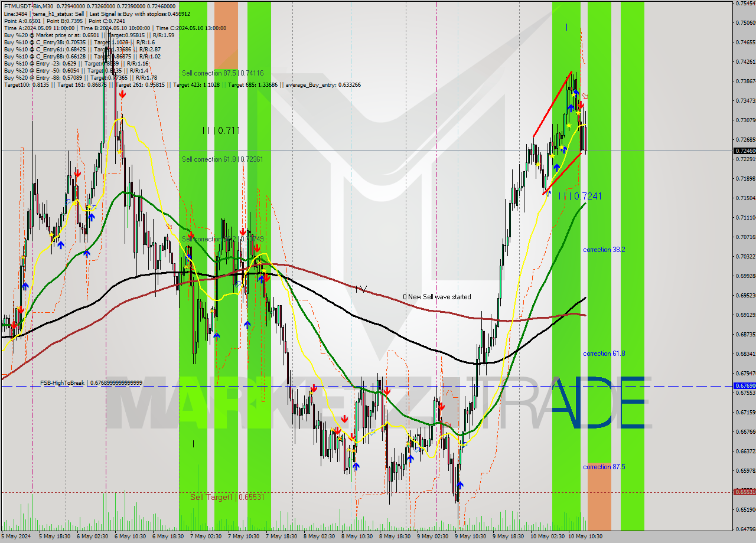Click the '9 May 10:30' time axis label
This screenshot has height=543, width=756.
pos(471,537)
